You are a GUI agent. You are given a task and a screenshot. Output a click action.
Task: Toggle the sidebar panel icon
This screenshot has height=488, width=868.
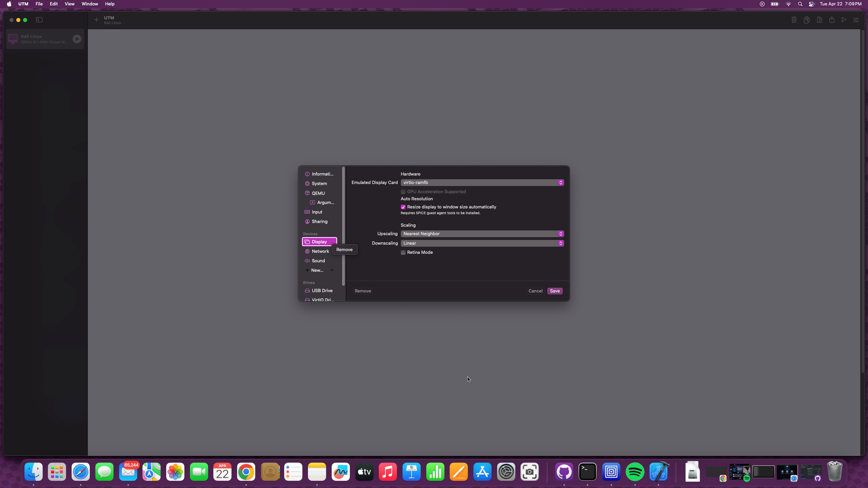click(x=39, y=20)
